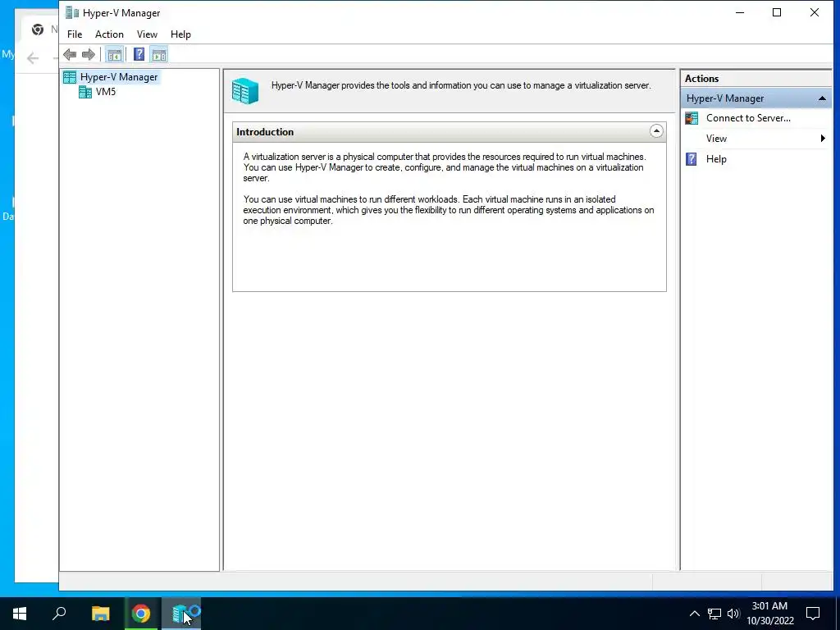Collapse the Introduction section

[x=656, y=131]
